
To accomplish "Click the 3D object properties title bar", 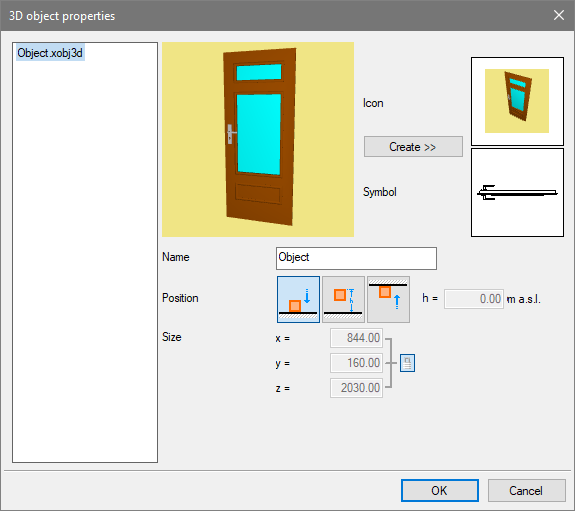I will click(275, 15).
